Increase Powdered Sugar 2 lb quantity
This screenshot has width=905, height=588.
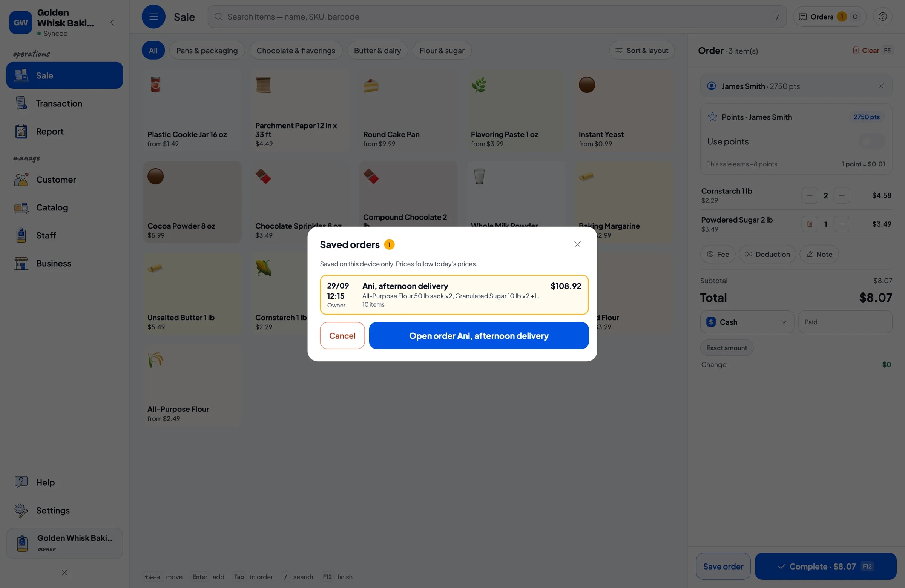click(x=842, y=224)
